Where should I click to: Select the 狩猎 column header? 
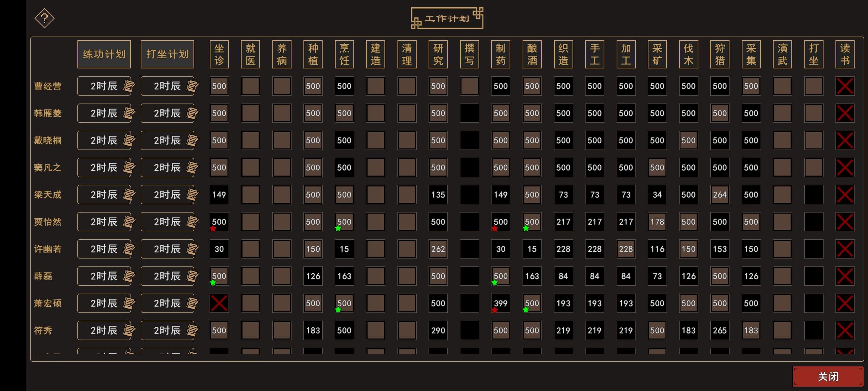[x=720, y=54]
